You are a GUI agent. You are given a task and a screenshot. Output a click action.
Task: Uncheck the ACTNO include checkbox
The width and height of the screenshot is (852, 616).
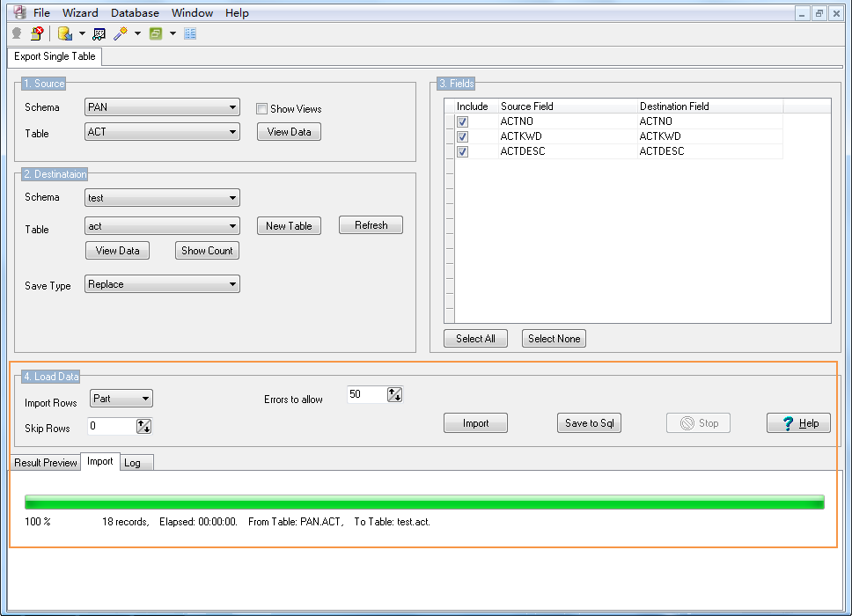point(462,121)
